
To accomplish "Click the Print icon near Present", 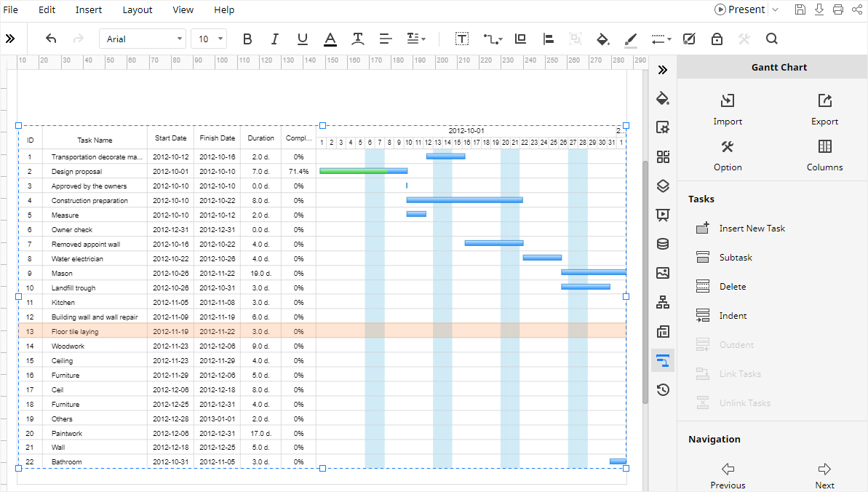I will [x=837, y=9].
